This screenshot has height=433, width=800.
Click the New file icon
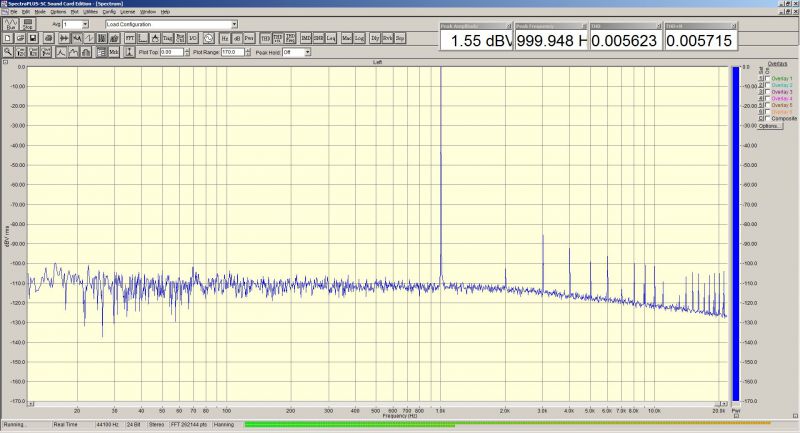8,38
